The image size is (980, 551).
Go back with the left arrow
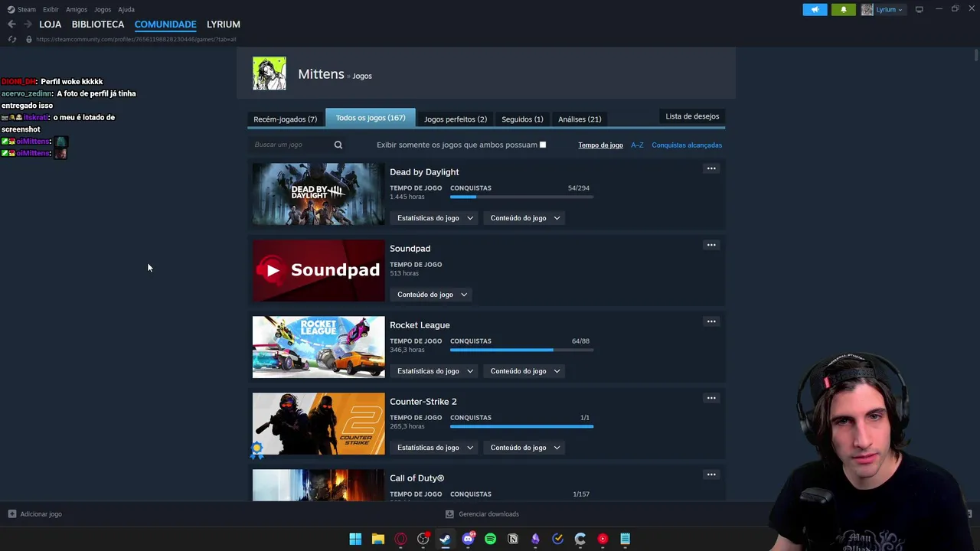coord(11,24)
